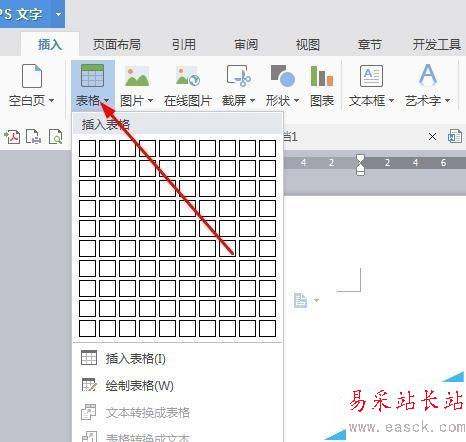Click the screenshot scissors icon
Viewport: 466px width, 442px height.
(239, 76)
